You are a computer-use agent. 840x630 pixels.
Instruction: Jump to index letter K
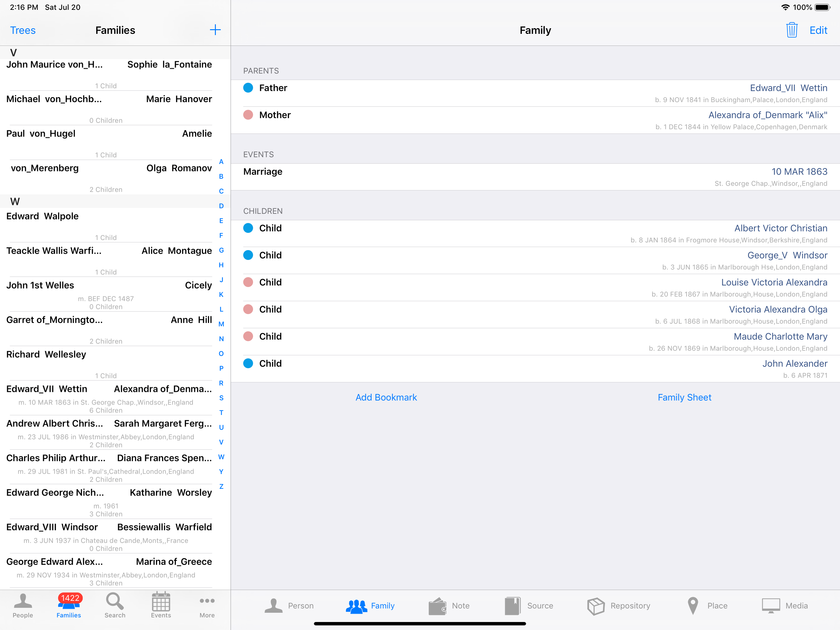(221, 294)
